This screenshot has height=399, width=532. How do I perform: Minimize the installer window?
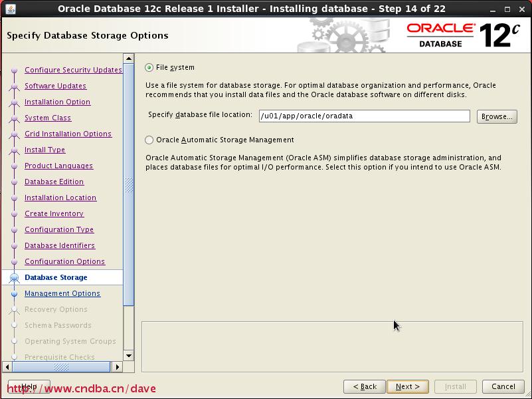click(493, 10)
